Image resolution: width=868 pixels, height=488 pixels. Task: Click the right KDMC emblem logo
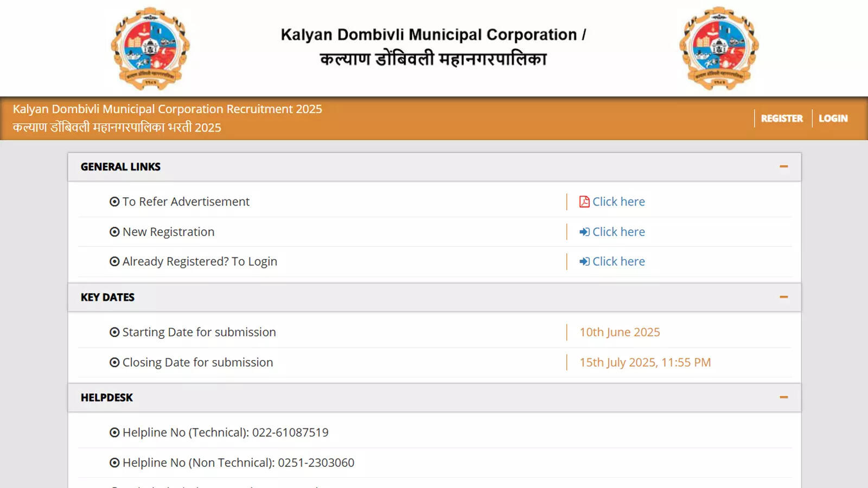pyautogui.click(x=719, y=49)
